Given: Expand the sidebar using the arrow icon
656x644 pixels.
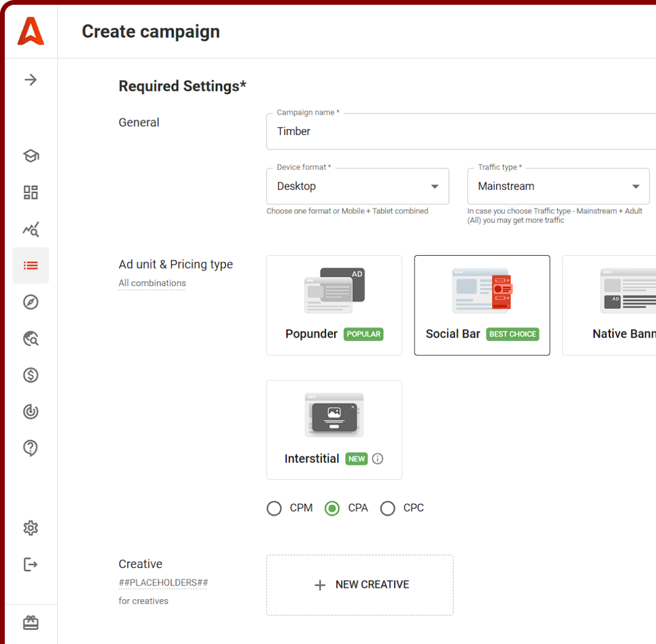Looking at the screenshot, I should click(30, 79).
